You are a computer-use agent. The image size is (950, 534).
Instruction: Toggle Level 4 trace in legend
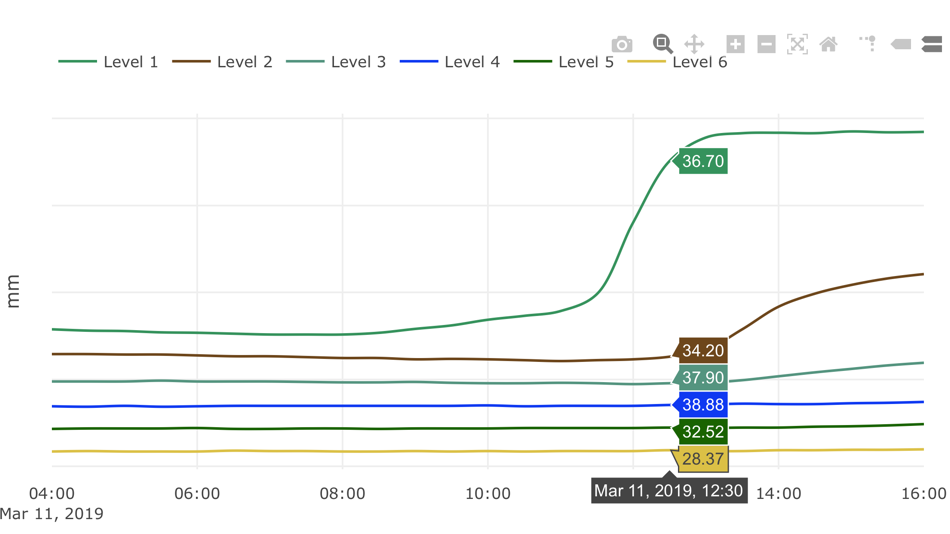click(450, 62)
